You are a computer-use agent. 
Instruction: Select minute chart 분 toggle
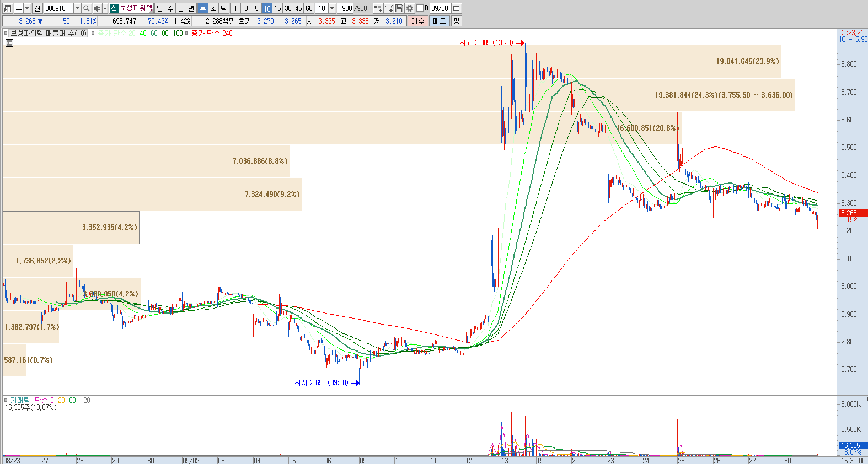click(x=202, y=8)
